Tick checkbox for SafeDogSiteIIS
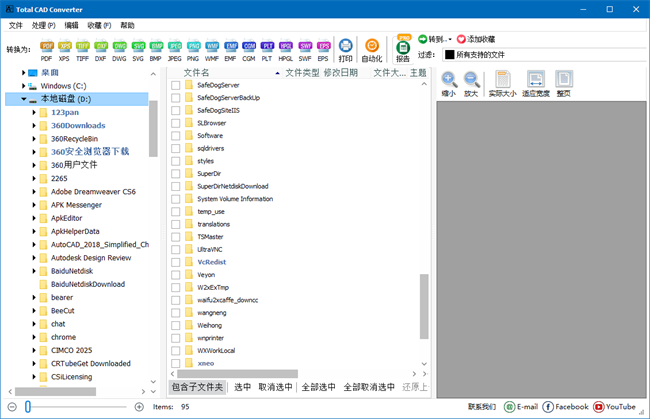Viewport: 650px width, 419px height. 176,111
